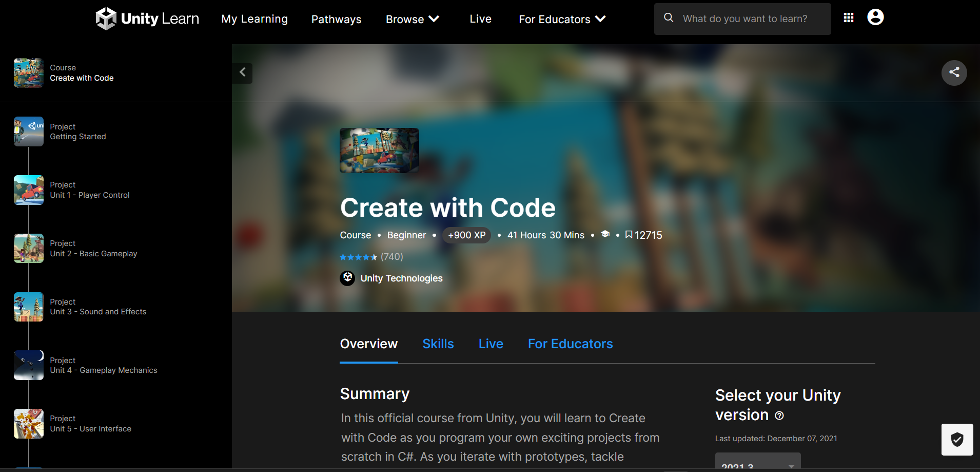Viewport: 980px width, 472px height.
Task: Open Unit 1 - Player Control
Action: coord(90,195)
